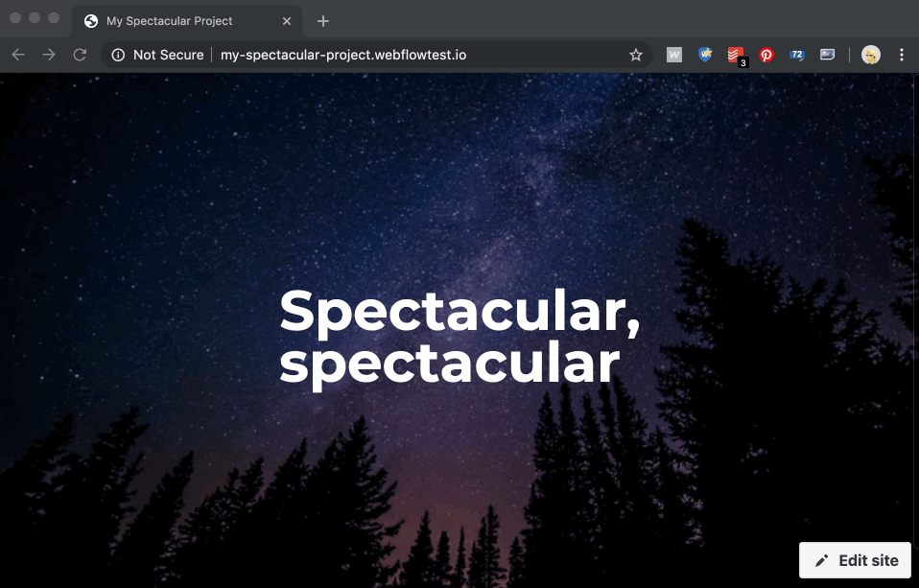The width and height of the screenshot is (919, 588).
Task: Click the browser forward arrow
Action: 49,55
